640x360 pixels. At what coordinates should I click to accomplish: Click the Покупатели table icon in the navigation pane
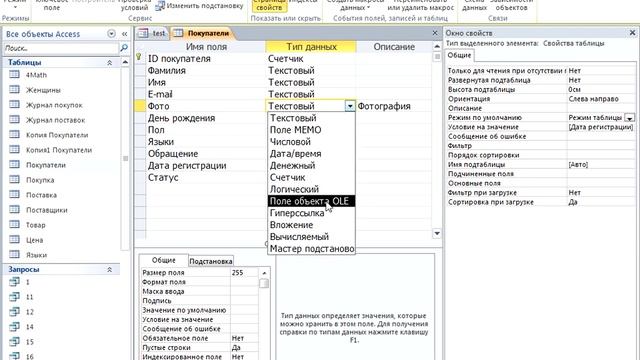click(x=14, y=164)
